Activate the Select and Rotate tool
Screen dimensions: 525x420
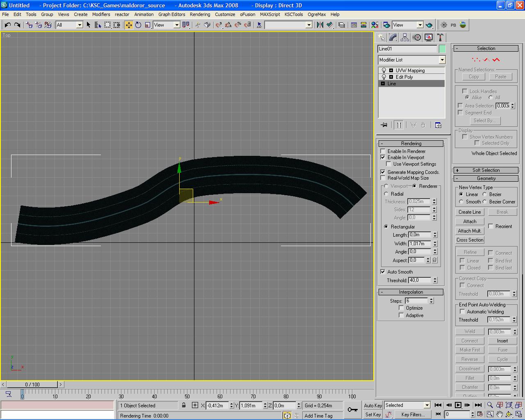click(138, 25)
